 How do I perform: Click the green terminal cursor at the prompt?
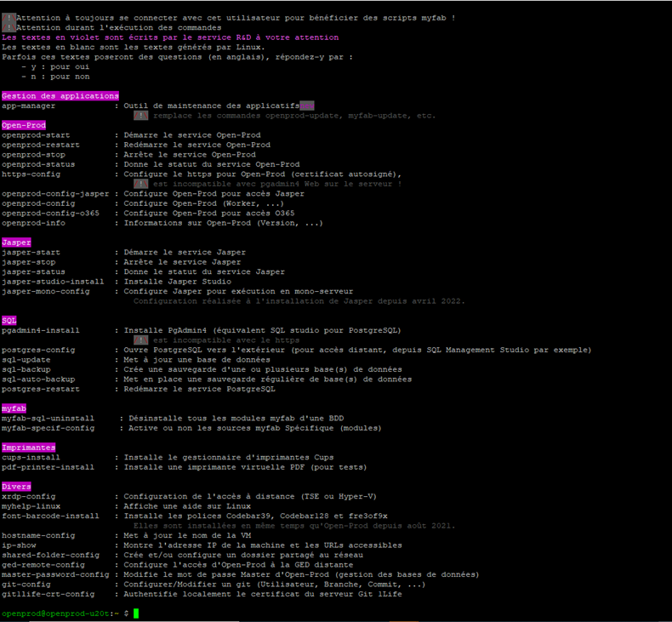pyautogui.click(x=136, y=613)
